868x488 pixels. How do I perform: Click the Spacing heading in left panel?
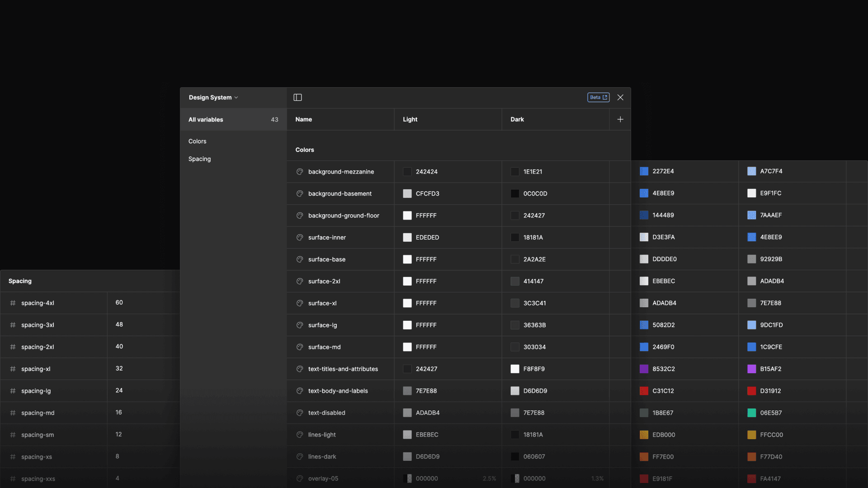(20, 281)
